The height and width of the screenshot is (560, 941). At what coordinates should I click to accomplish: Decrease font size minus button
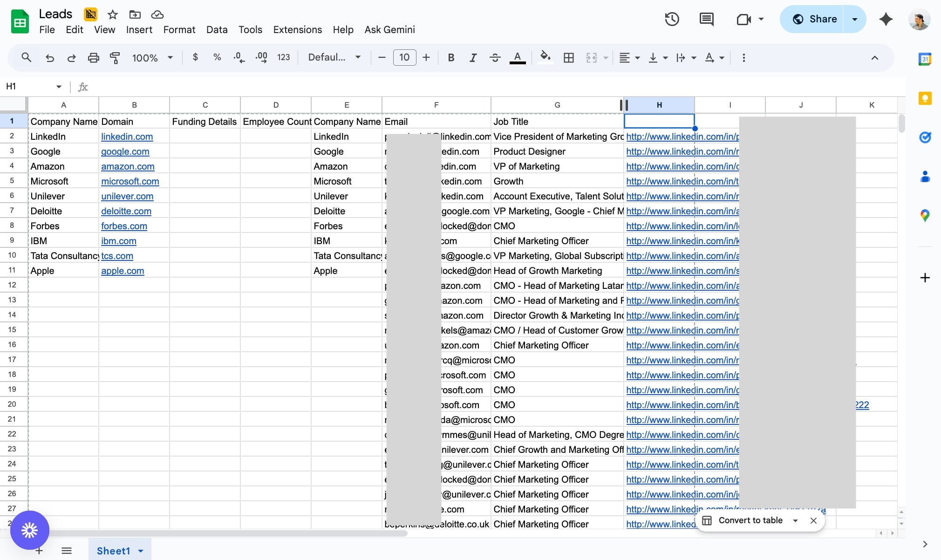click(x=382, y=58)
